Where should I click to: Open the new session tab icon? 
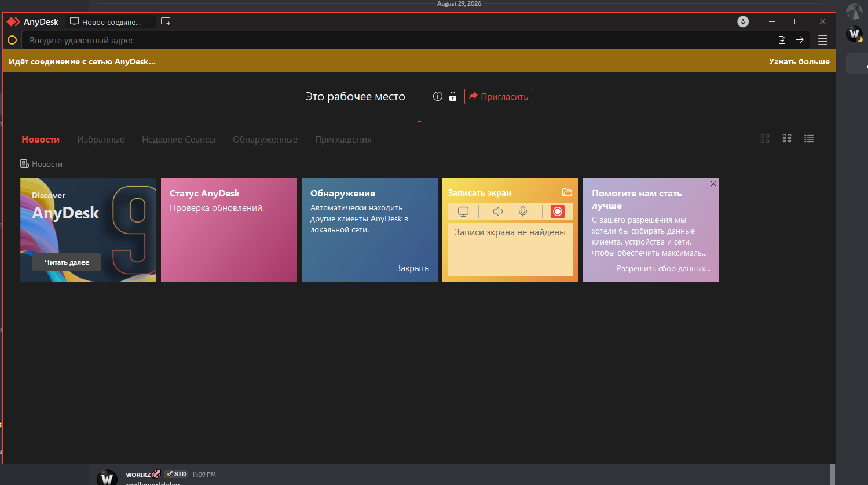tap(166, 21)
